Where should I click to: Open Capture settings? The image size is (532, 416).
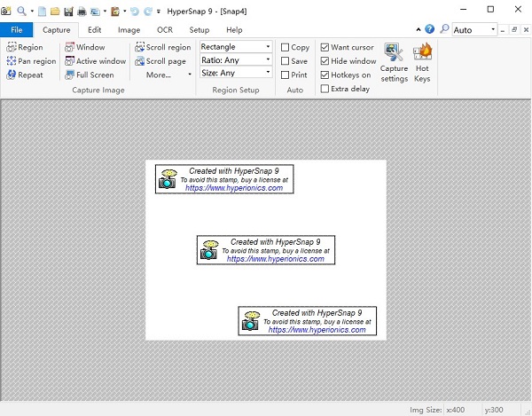394,63
